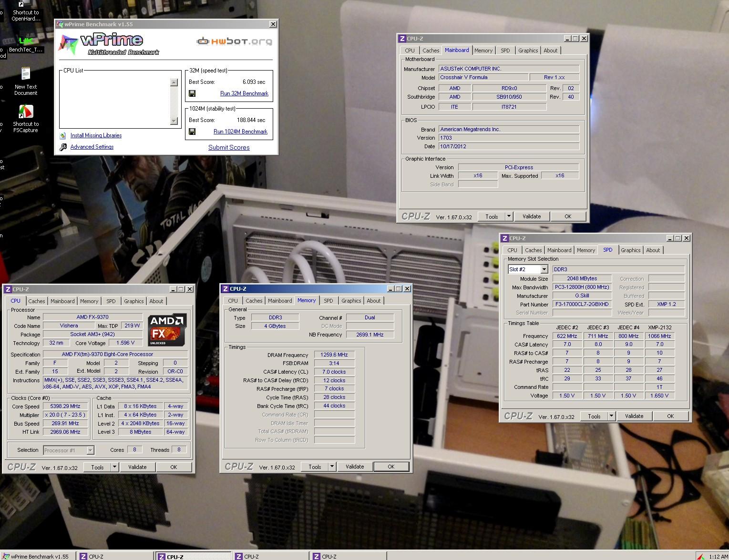Switch to the Graphics tab in CPU-Z SPD window
This screenshot has height=560, width=729.
(630, 250)
